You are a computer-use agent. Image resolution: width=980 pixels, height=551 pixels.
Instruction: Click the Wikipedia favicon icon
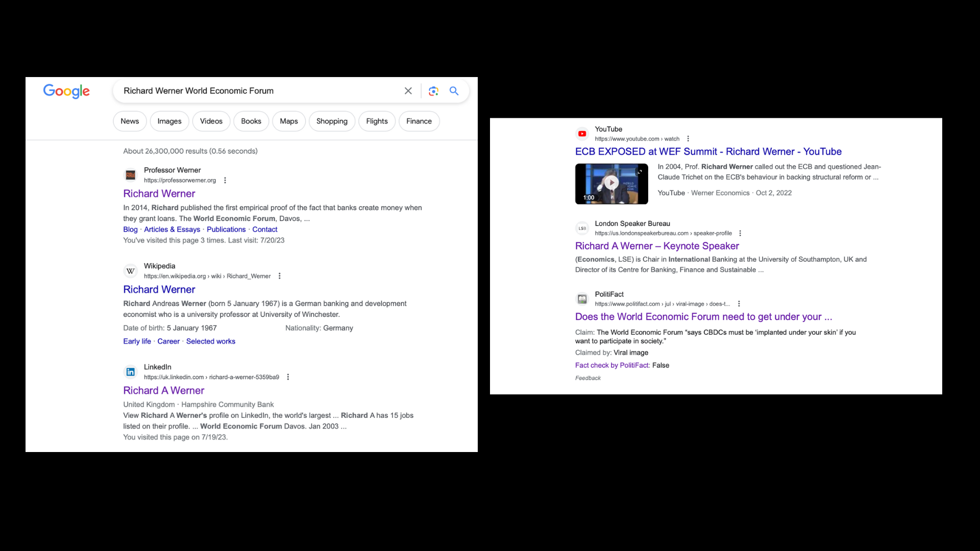[131, 271]
